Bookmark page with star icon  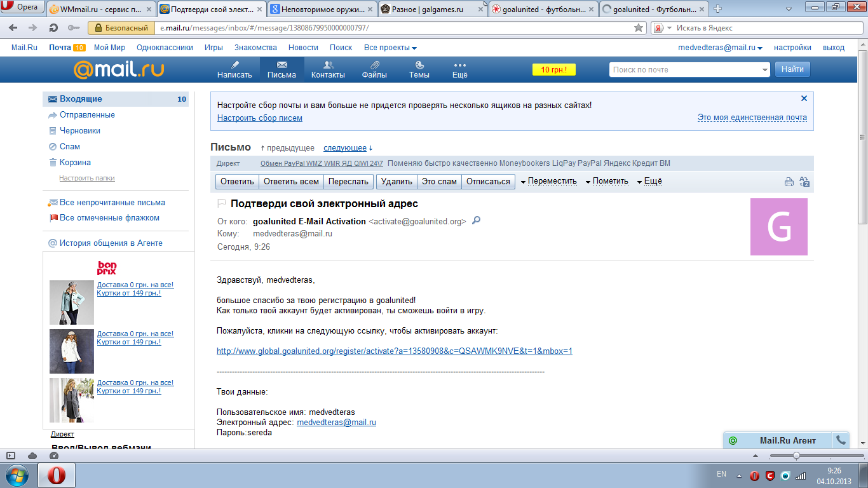(639, 28)
